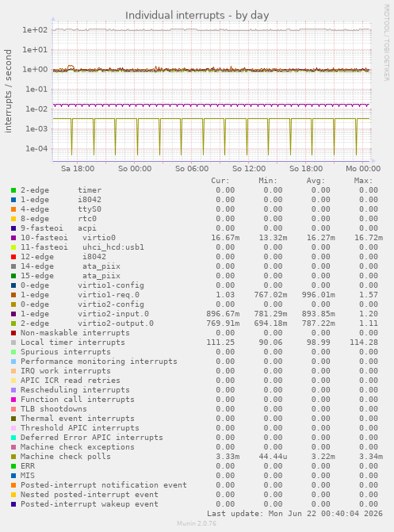
Task: Select the '11-fasteoi uhci_hcd:usb1' legend label
Action: (82, 247)
